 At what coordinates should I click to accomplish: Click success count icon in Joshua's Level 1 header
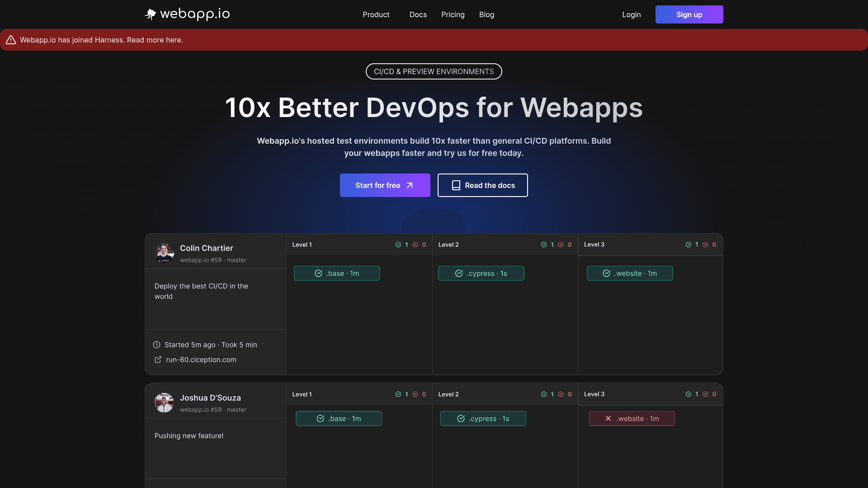pos(398,394)
